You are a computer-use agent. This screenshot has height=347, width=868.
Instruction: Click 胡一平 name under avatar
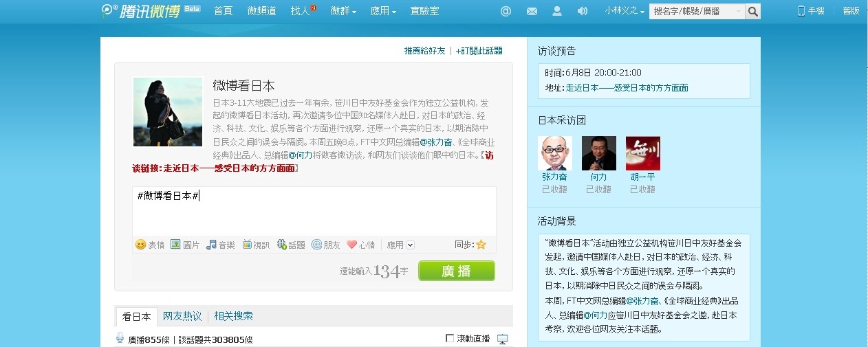[642, 177]
